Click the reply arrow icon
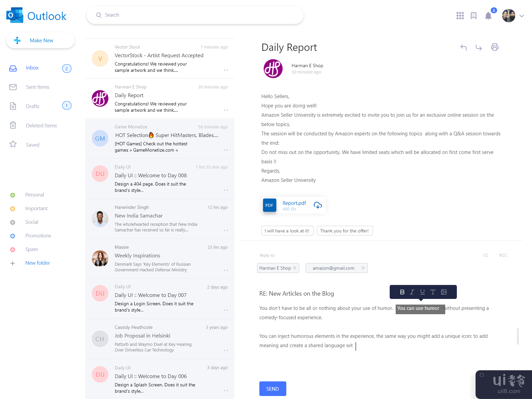Viewport: 532px width, 399px height. coord(464,47)
